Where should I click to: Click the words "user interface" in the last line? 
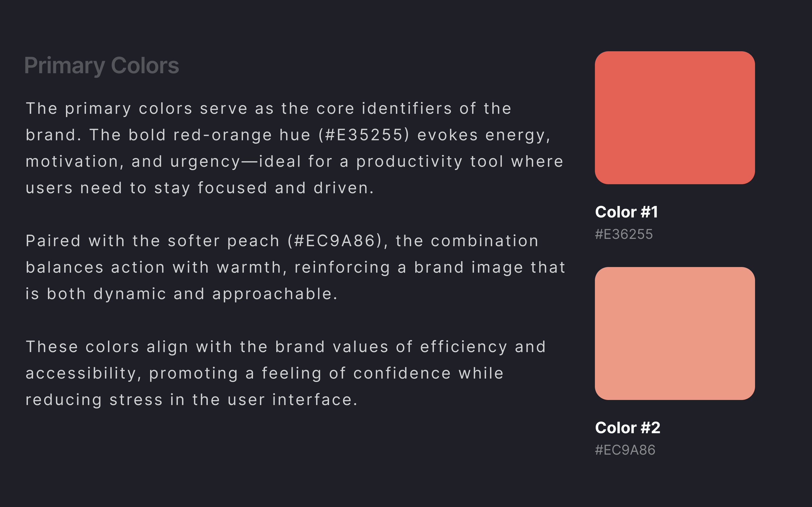pos(292,400)
